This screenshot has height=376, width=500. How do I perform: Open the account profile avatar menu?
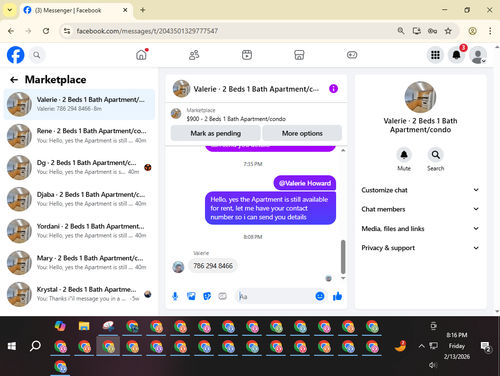478,55
